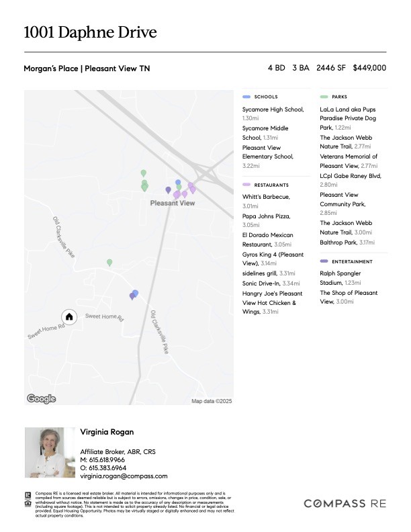
Task: Click the Whitt's Barbecue listing
Action: (x=266, y=202)
